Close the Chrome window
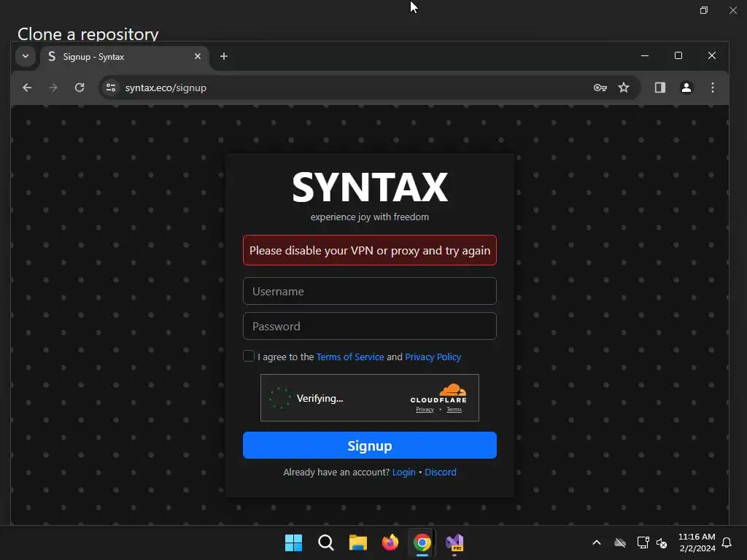 (x=712, y=55)
